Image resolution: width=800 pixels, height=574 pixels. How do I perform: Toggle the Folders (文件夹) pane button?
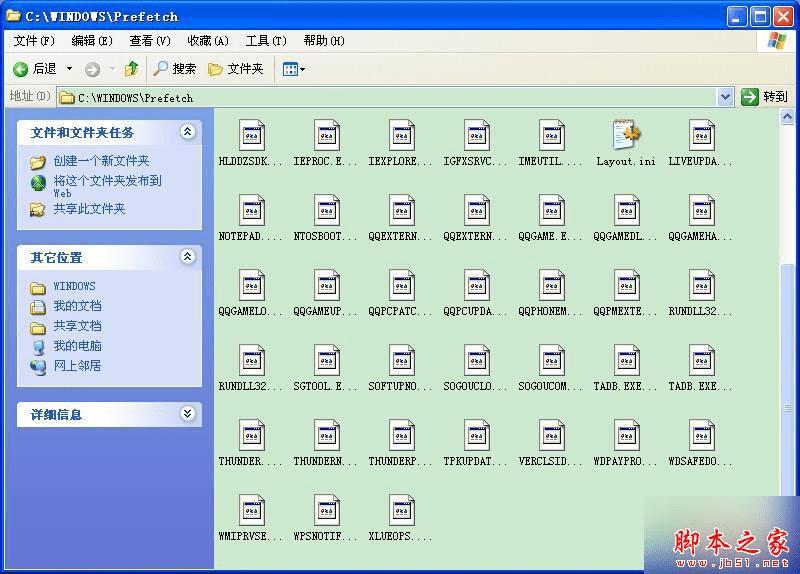(x=236, y=69)
